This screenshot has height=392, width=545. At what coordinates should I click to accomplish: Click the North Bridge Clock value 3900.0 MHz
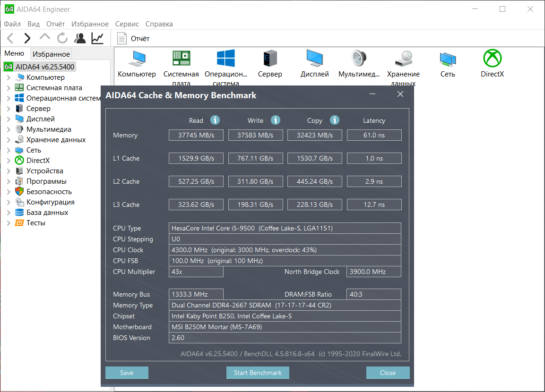(373, 272)
